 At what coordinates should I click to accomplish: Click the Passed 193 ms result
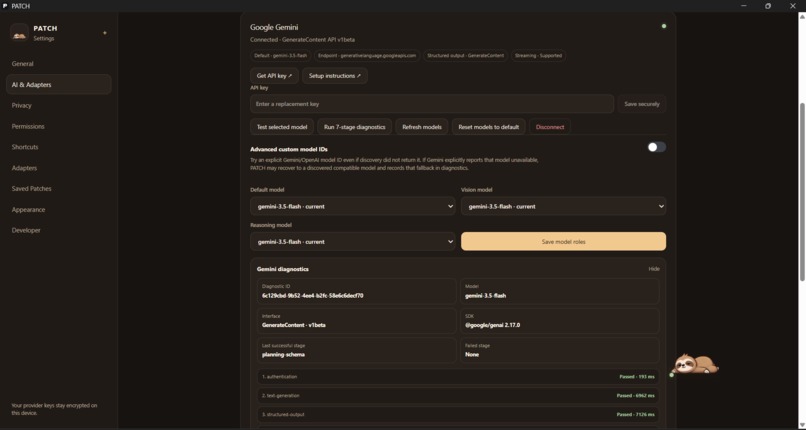click(x=637, y=377)
